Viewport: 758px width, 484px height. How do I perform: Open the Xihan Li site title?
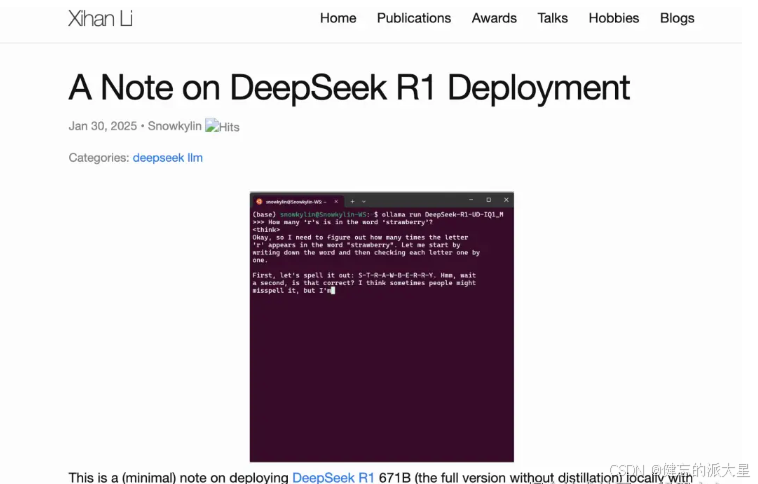click(x=100, y=19)
